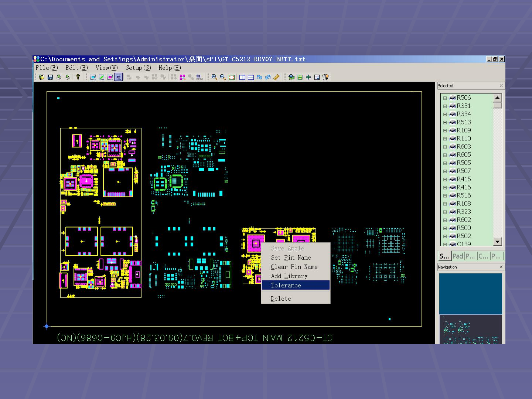Click the fit-to-window zoom icon
The image size is (532, 399).
[x=232, y=77]
